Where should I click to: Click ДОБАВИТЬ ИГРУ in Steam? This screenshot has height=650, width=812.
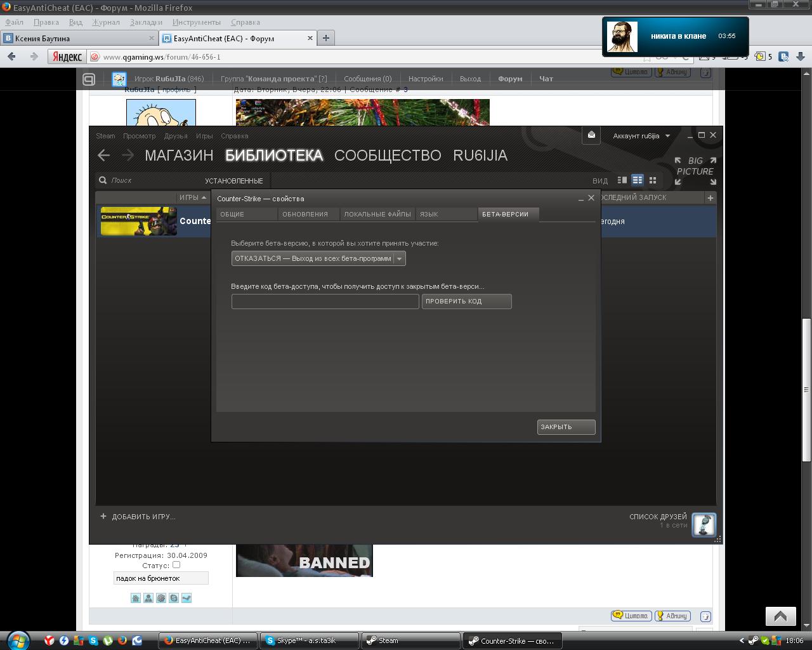[138, 517]
